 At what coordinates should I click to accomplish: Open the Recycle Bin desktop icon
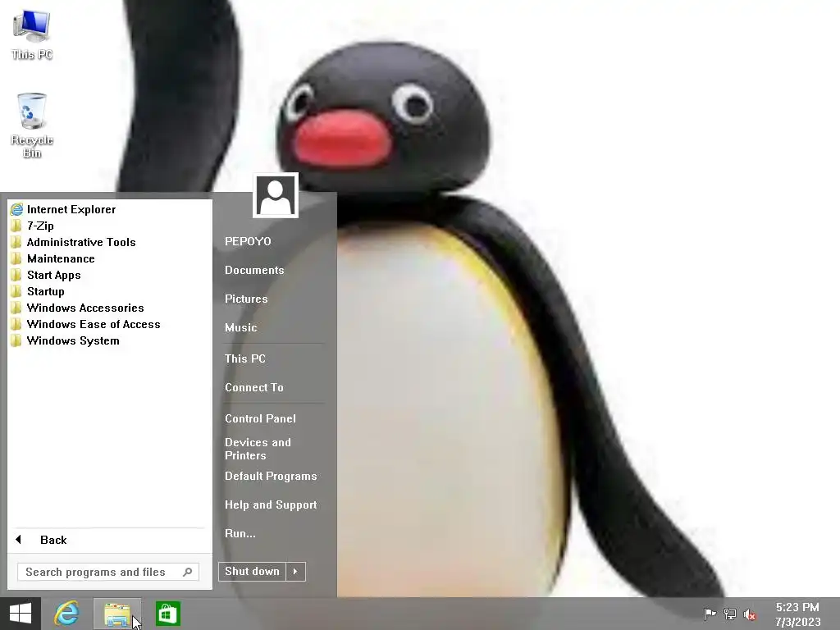click(x=32, y=126)
